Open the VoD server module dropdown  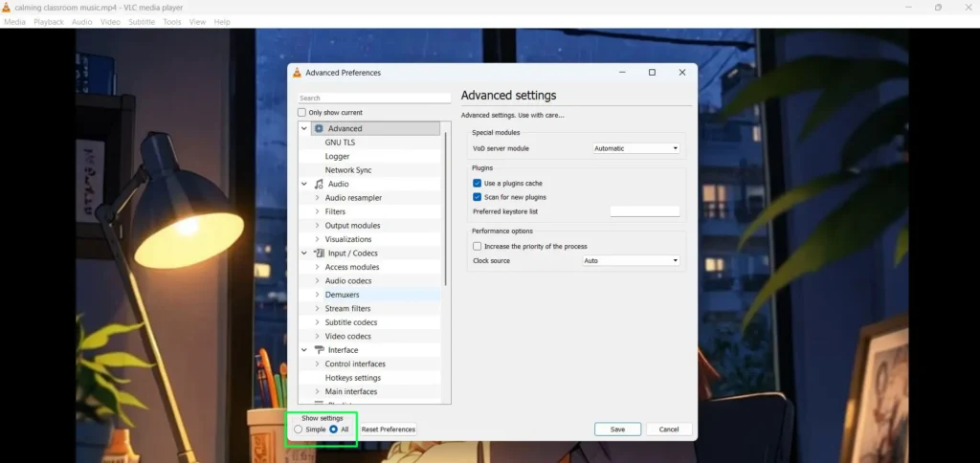[635, 148]
